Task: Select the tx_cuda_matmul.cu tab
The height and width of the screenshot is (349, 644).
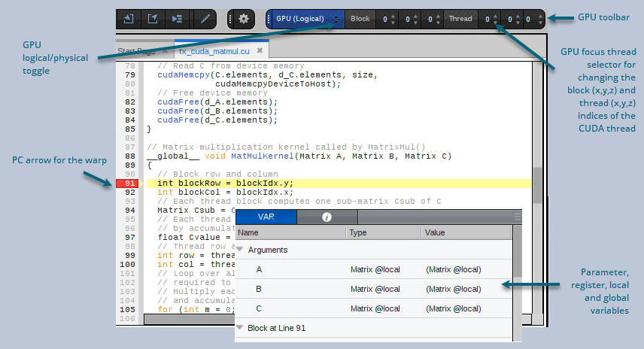Action: (x=214, y=51)
